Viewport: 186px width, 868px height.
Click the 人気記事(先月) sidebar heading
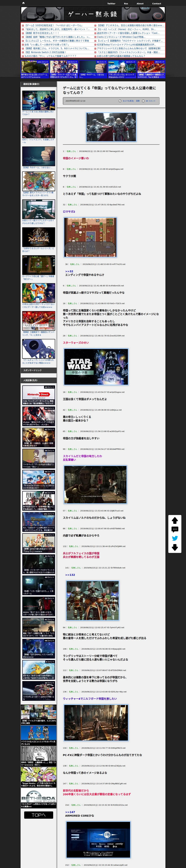tap(30, 380)
